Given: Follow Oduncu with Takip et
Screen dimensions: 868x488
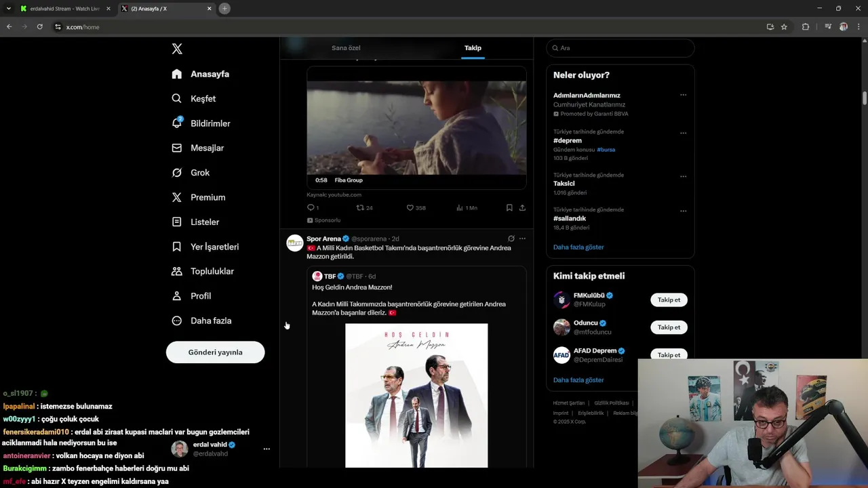Looking at the screenshot, I should pos(669,327).
